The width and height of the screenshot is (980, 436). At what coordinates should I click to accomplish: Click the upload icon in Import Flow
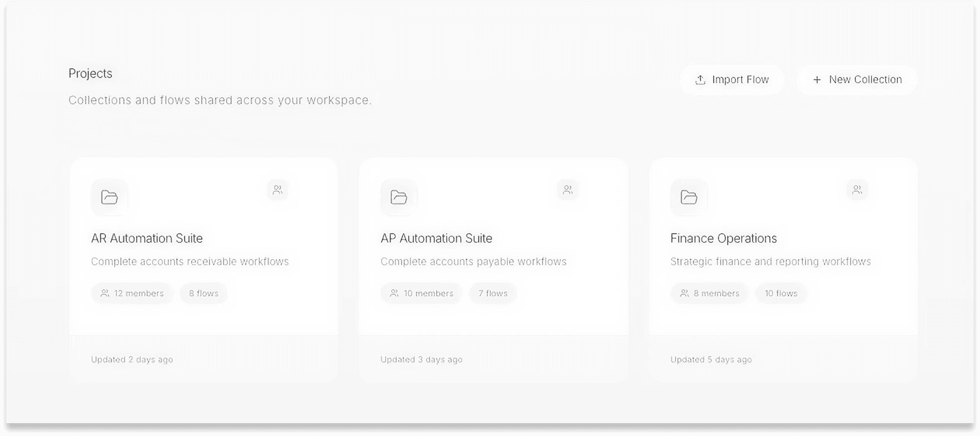(700, 80)
